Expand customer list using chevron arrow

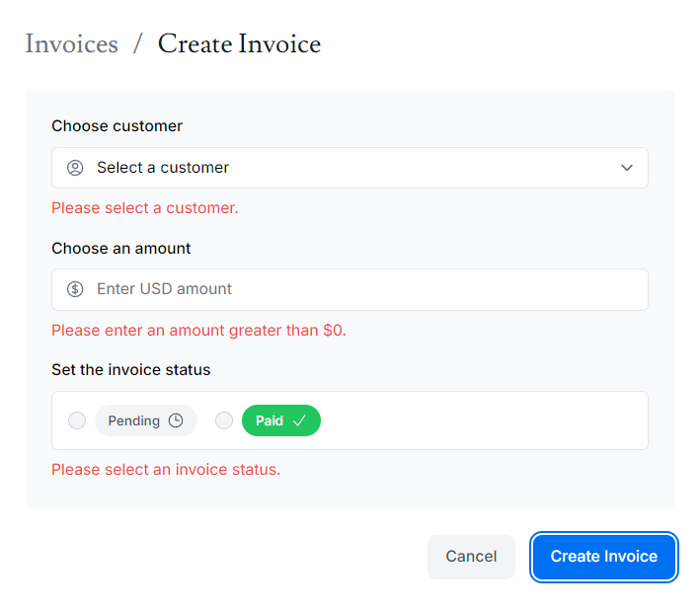(627, 168)
